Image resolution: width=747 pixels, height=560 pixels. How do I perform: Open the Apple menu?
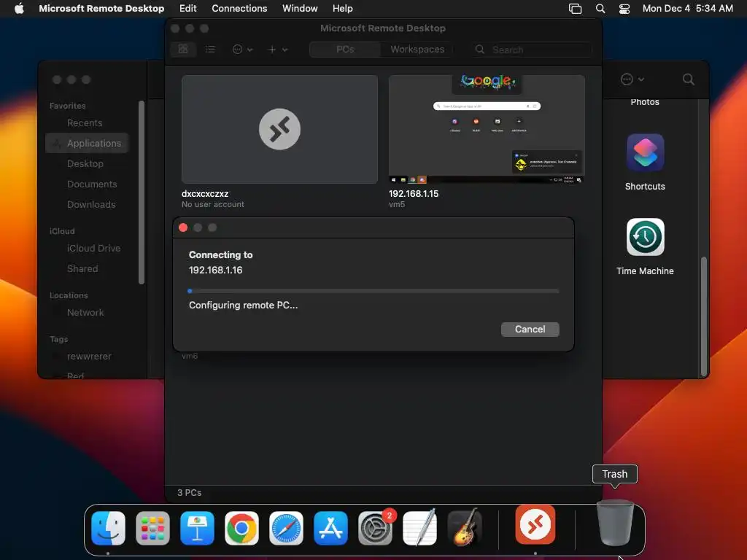point(19,9)
